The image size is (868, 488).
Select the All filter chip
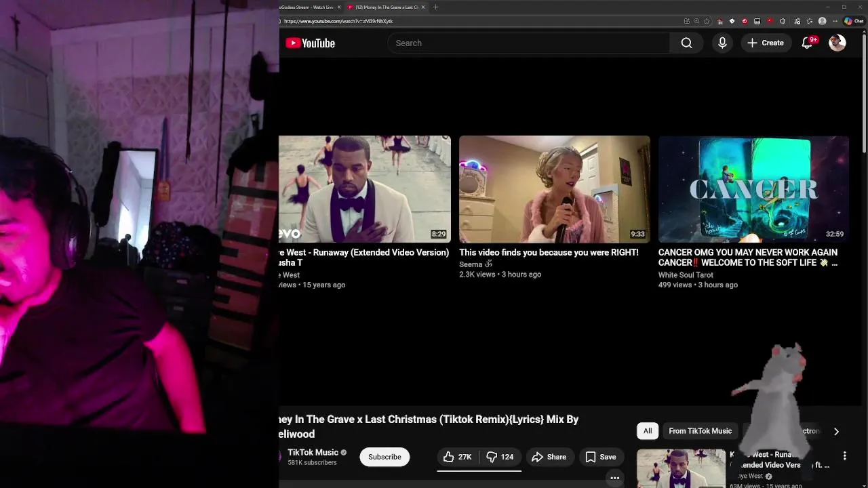(648, 431)
